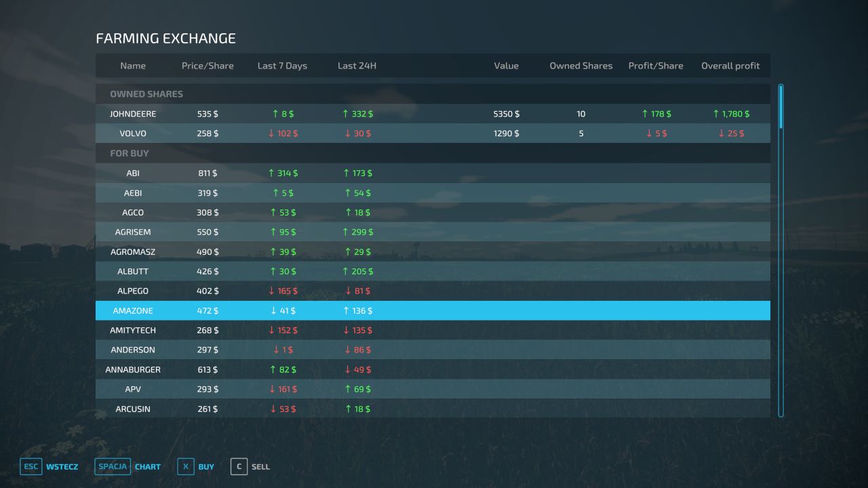Click AMAZONE 24H change 136 $
The height and width of the screenshot is (488, 868).
(357, 310)
